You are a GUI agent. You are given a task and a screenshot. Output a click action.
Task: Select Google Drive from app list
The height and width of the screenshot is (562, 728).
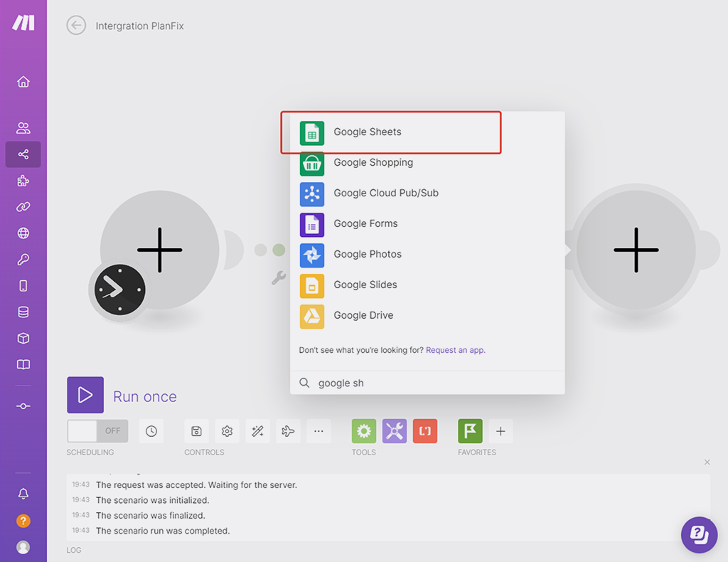point(427,316)
